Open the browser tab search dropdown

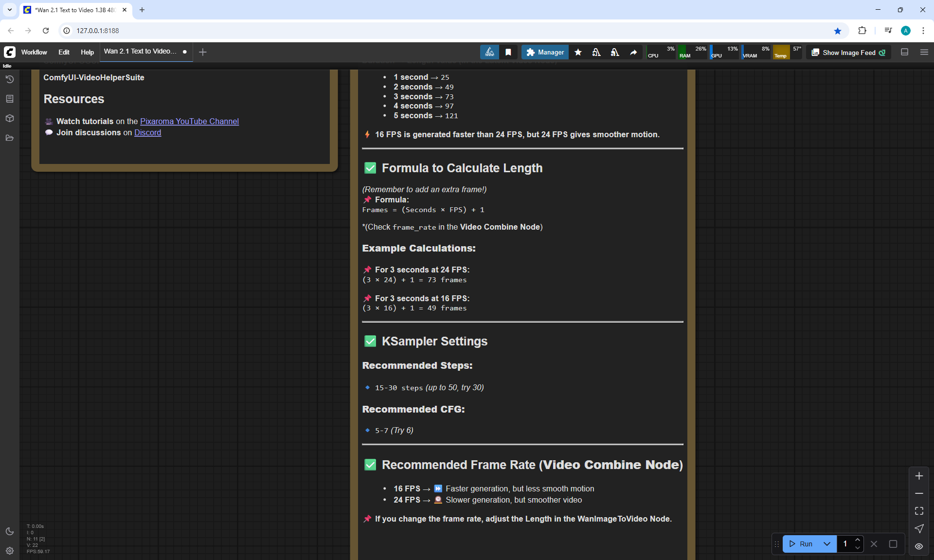10,10
